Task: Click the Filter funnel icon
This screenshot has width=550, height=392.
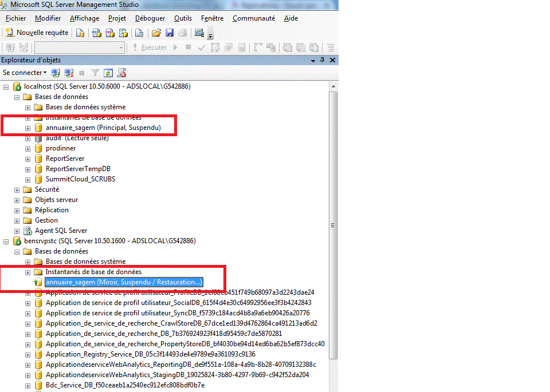Action: point(95,73)
